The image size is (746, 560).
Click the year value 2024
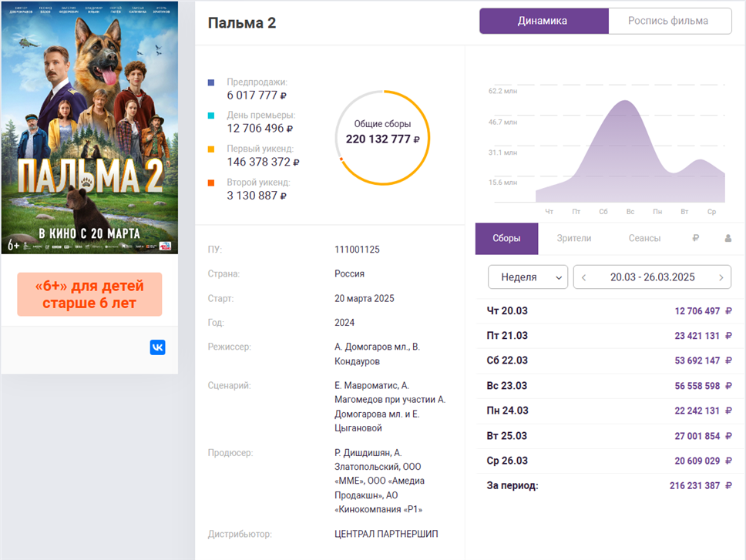pos(344,323)
